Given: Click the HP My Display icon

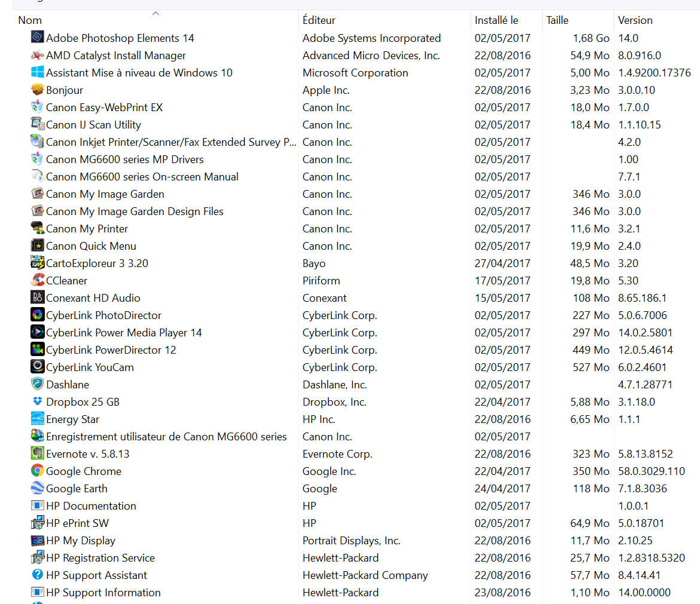Looking at the screenshot, I should click(38, 539).
